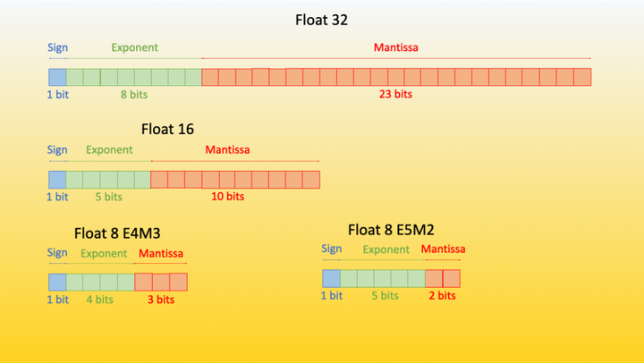This screenshot has height=363, width=644.
Task: Click the "23 bits" red text
Action: [x=395, y=94]
